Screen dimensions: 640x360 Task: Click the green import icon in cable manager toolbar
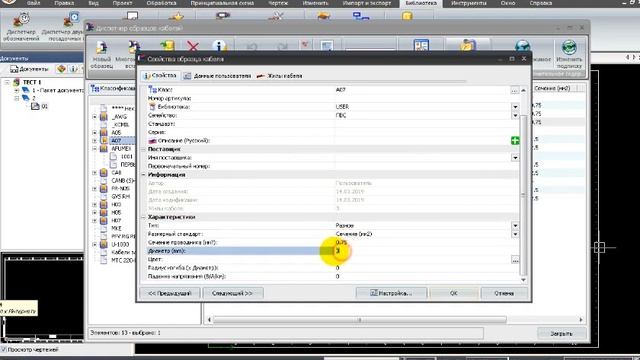click(167, 46)
